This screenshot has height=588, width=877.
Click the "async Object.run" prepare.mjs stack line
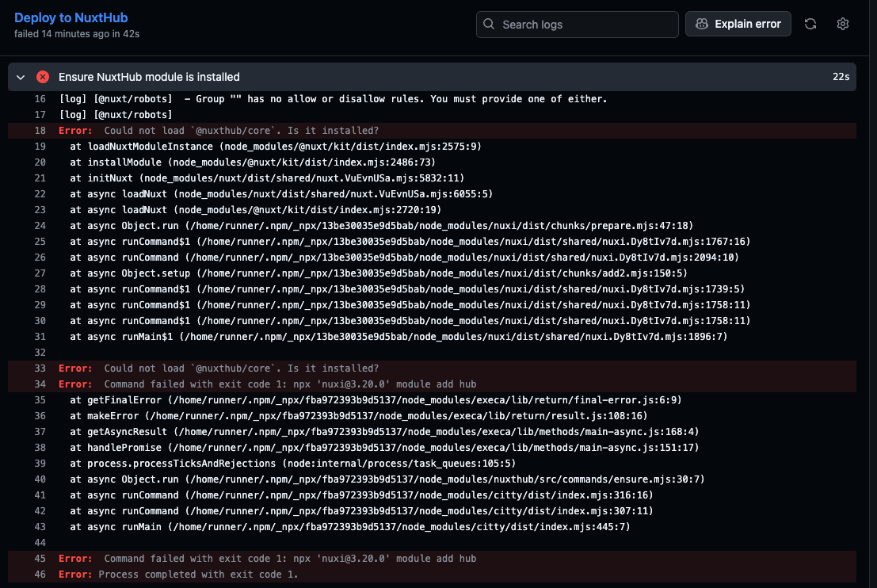pyautogui.click(x=381, y=226)
